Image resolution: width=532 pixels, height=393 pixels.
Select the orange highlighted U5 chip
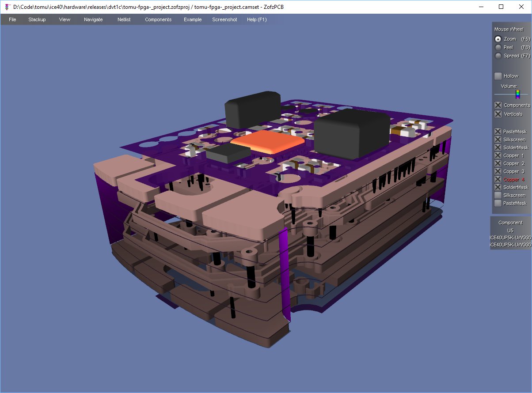[268, 141]
